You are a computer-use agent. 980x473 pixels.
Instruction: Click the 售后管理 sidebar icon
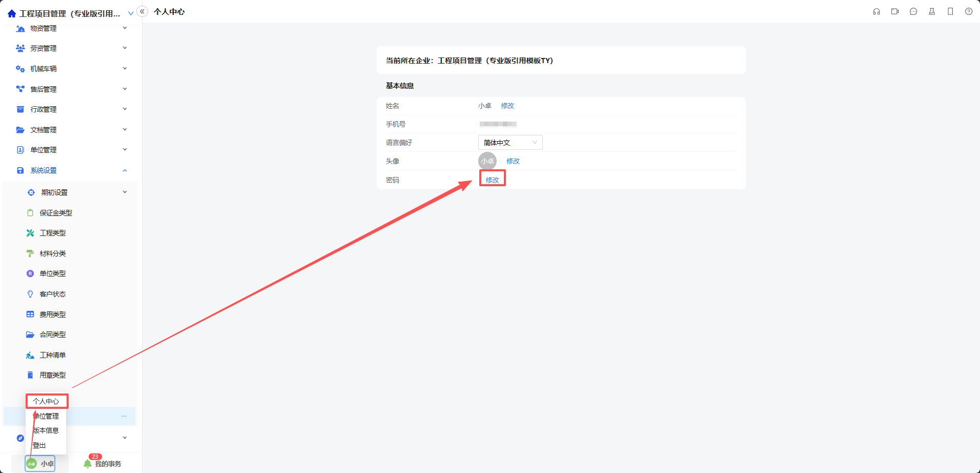click(x=21, y=89)
